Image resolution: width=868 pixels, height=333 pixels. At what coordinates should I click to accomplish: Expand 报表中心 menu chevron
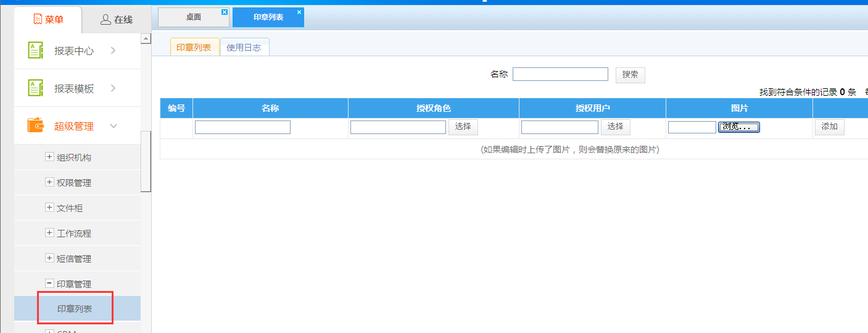tap(113, 51)
